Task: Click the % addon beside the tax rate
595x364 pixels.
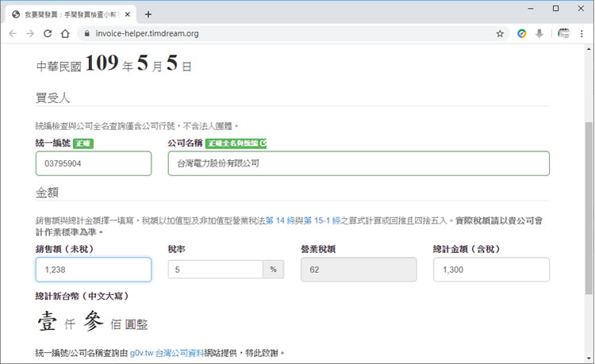Action: [x=273, y=270]
